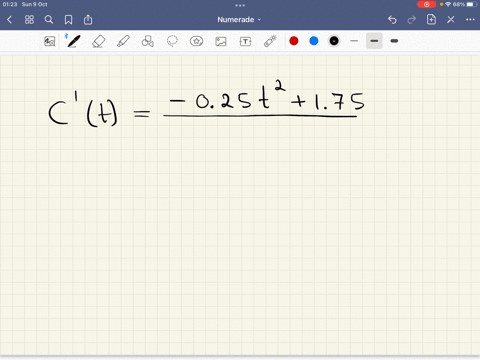
Task: Select the Lasso tool
Action: click(x=172, y=41)
